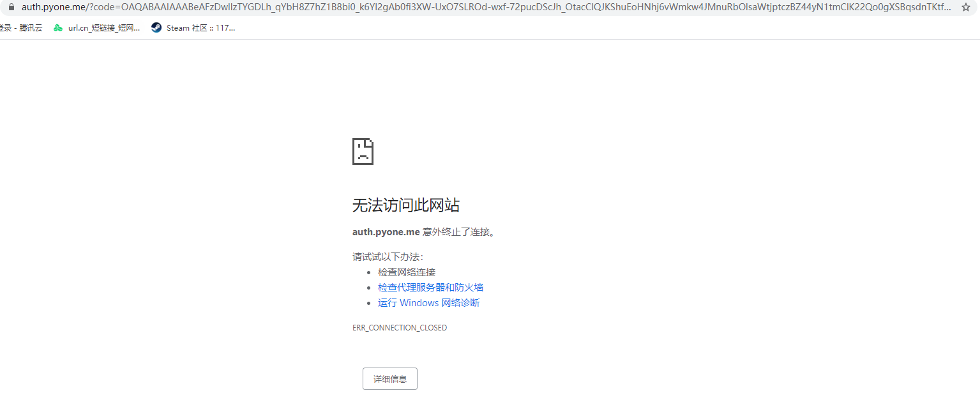Click the sad page error icon
The image size is (980, 411).
(x=363, y=151)
